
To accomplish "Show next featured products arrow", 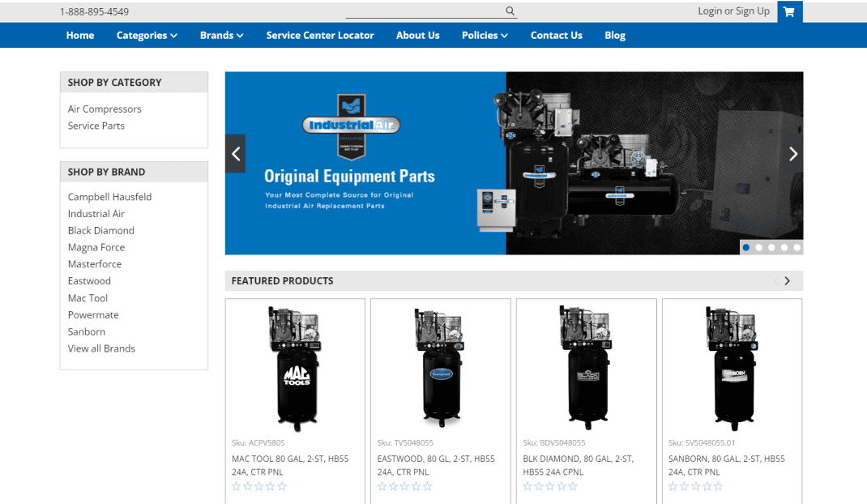I will click(x=788, y=281).
